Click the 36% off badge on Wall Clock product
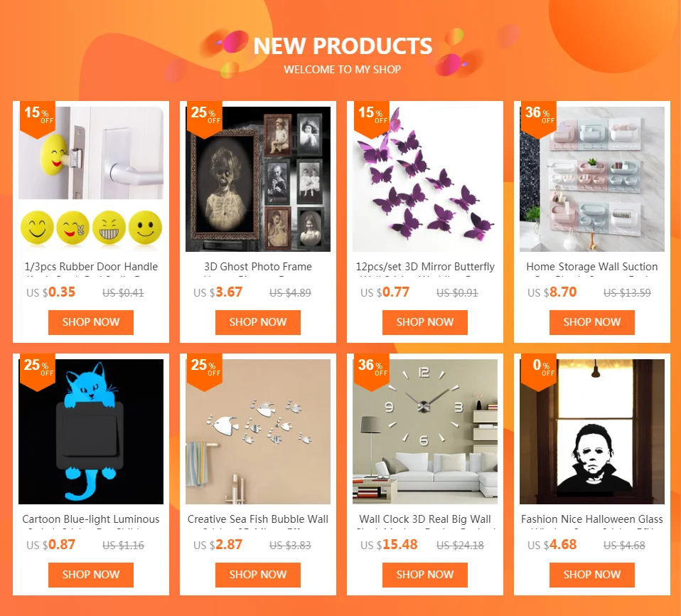681x616 pixels. pyautogui.click(x=372, y=371)
